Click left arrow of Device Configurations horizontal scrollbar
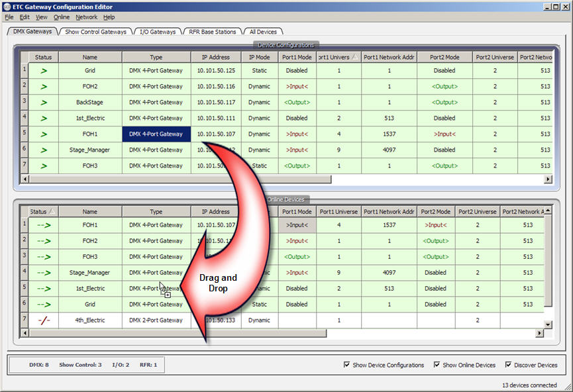Image resolution: width=573 pixels, height=392 pixels. [x=25, y=179]
